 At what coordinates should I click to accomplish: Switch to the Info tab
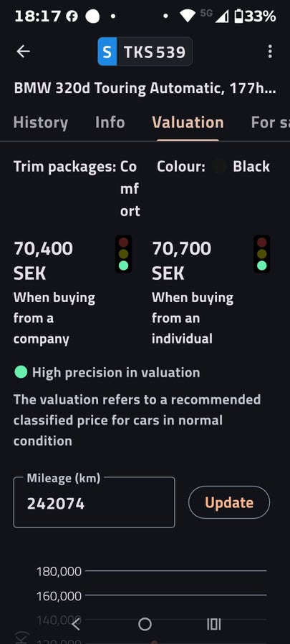coord(110,122)
